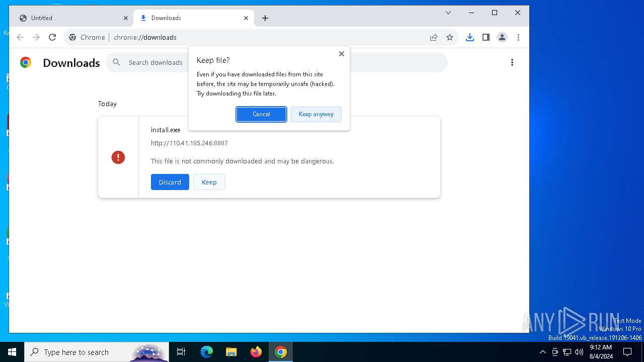Minimize the Chrome window
Screen dimensions: 644x362
[x=471, y=13]
